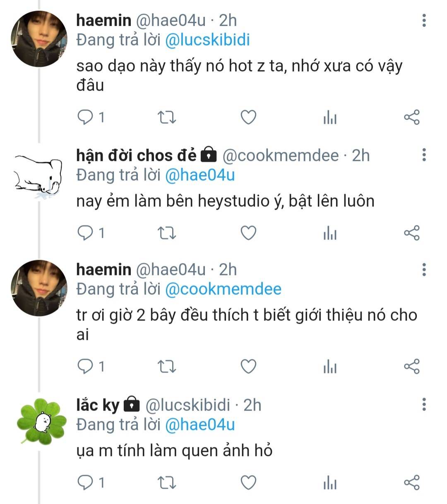Open the @lucskibidi mention link

pos(207,40)
